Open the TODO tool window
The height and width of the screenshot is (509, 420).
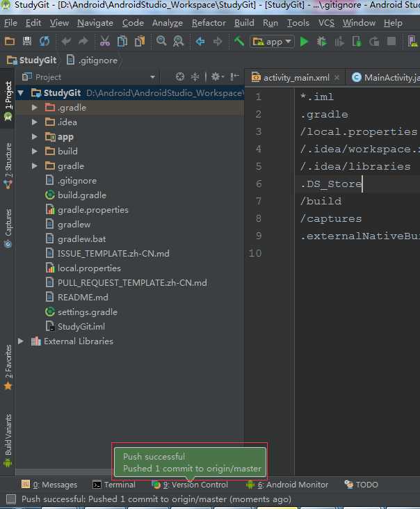(x=362, y=485)
